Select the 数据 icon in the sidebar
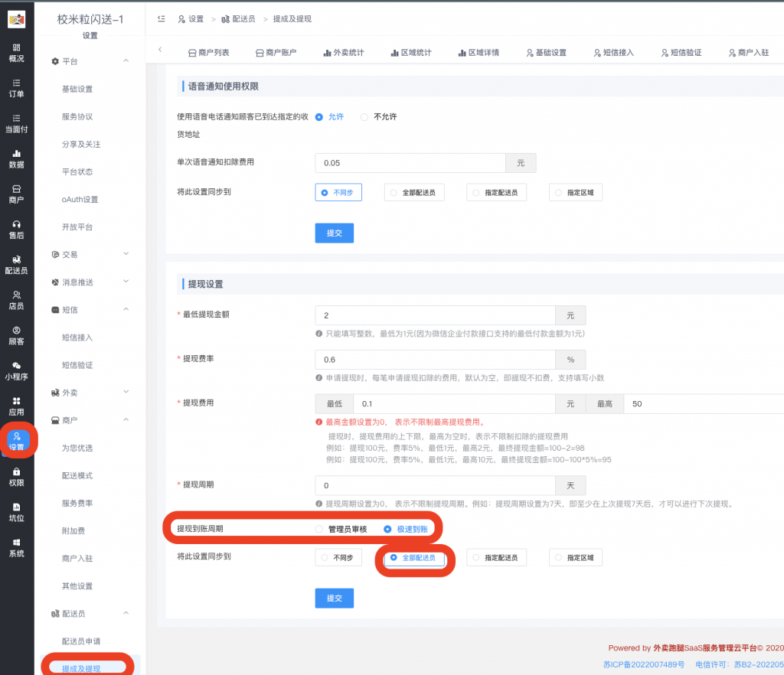The height and width of the screenshot is (675, 784). coord(17,156)
